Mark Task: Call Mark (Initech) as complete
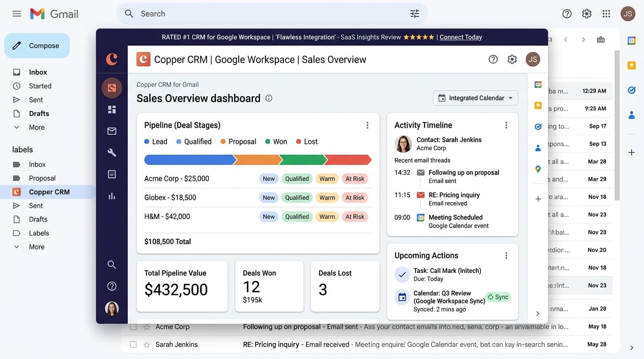Screen dimensions: 644x359 (402, 274)
